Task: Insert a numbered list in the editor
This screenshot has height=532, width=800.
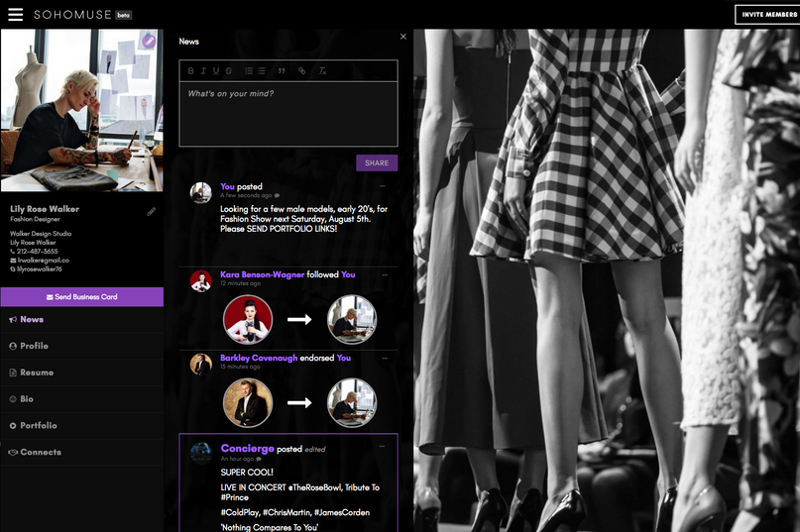Action: [x=249, y=71]
